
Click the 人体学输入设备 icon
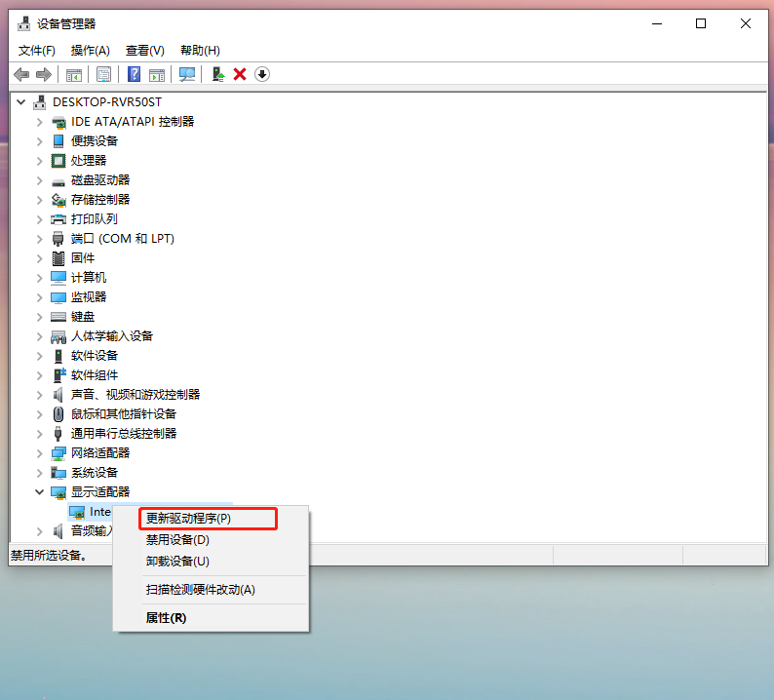58,336
